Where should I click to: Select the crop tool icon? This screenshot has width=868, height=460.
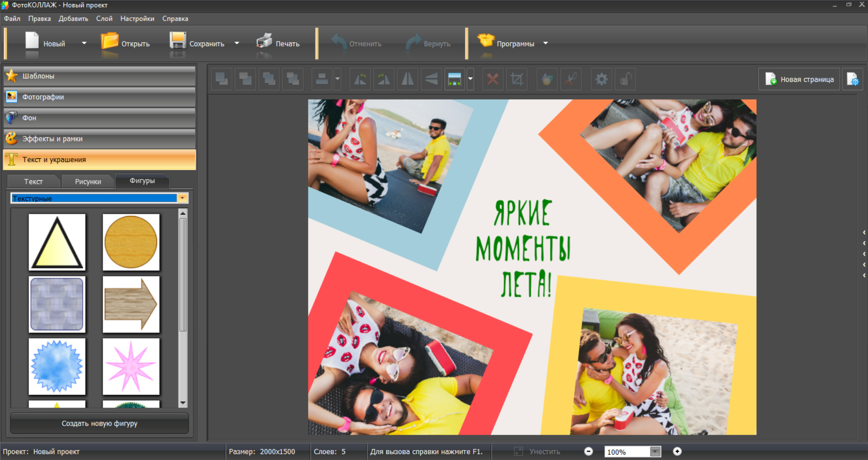pos(517,80)
